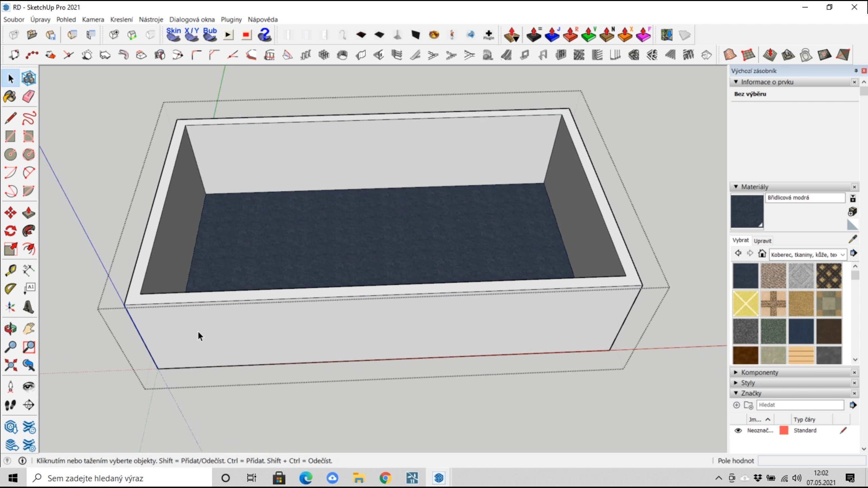Open the material library category dropdown
868x488 pixels.
[843, 255]
